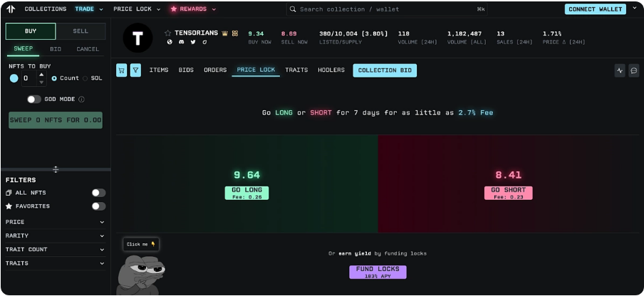
Task: Click the FUND LOCKS button
Action: pyautogui.click(x=378, y=273)
